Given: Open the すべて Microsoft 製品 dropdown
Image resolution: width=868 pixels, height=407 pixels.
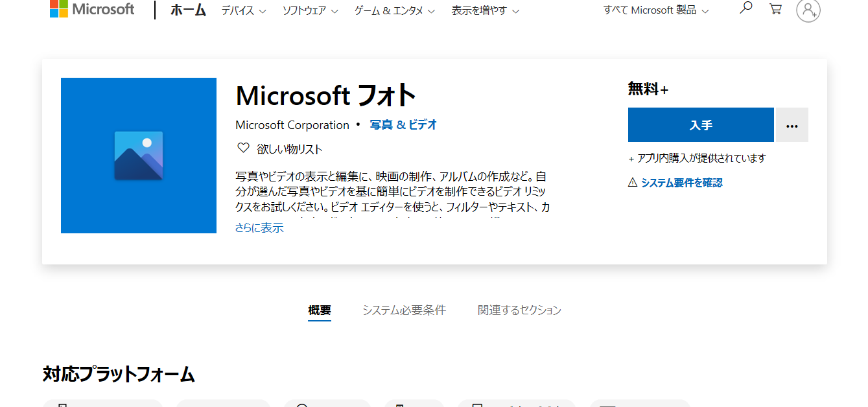Looking at the screenshot, I should [655, 11].
